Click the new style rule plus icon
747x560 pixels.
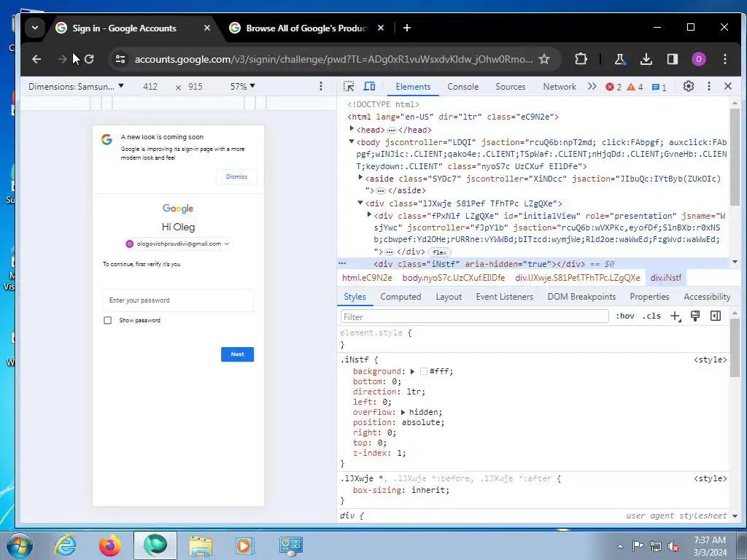coord(676,316)
